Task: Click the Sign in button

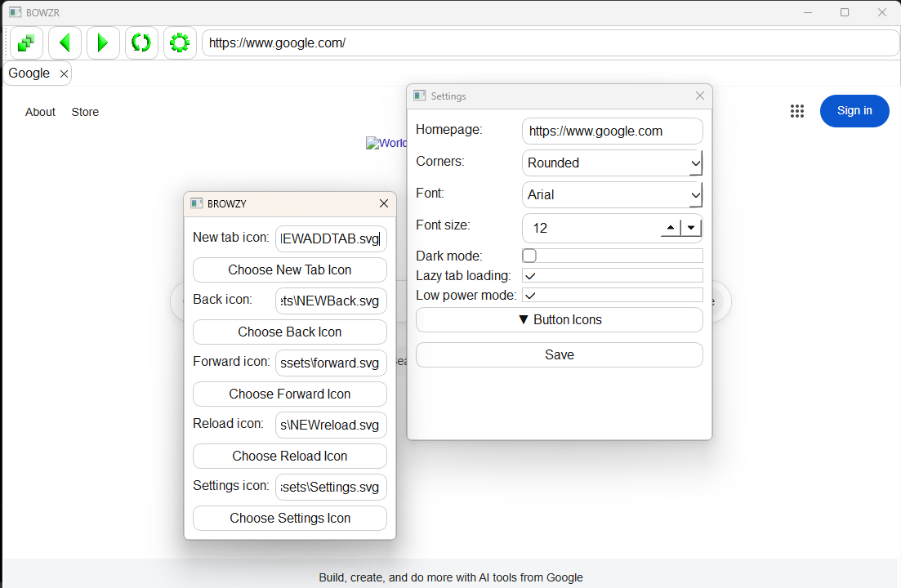Action: pos(854,111)
